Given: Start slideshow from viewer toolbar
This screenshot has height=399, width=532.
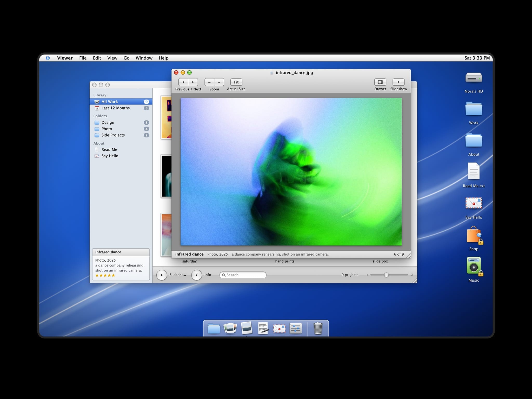Looking at the screenshot, I should 398,82.
